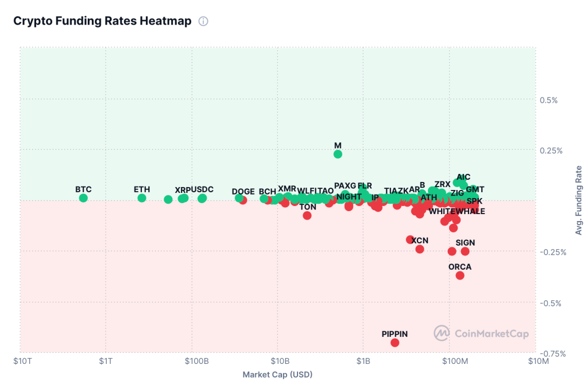Click the XCN red data point
588x388 pixels.
click(x=420, y=249)
